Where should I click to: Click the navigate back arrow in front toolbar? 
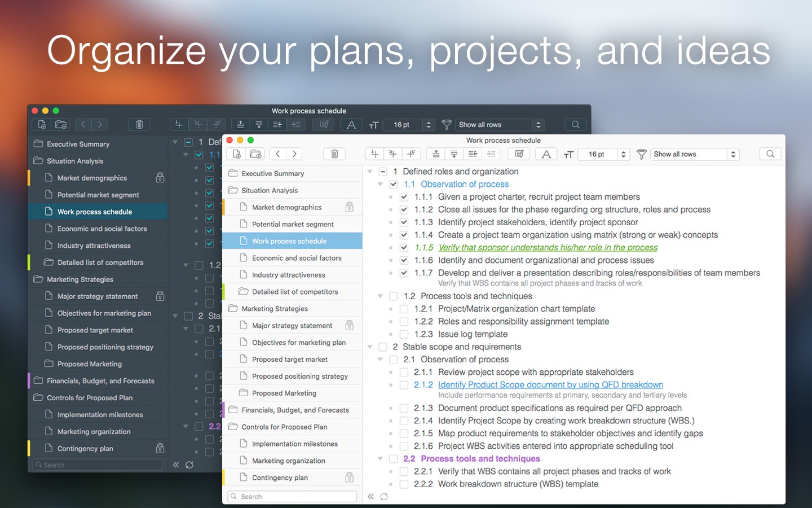(279, 154)
